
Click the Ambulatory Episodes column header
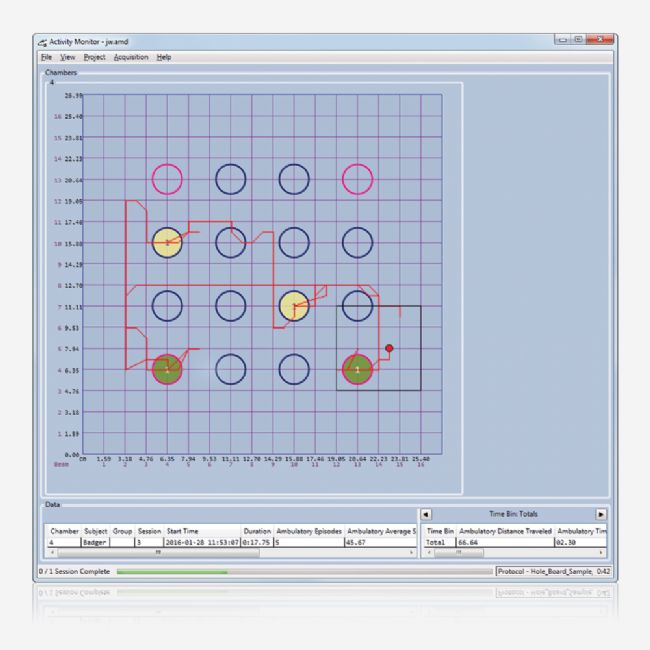pyautogui.click(x=299, y=530)
